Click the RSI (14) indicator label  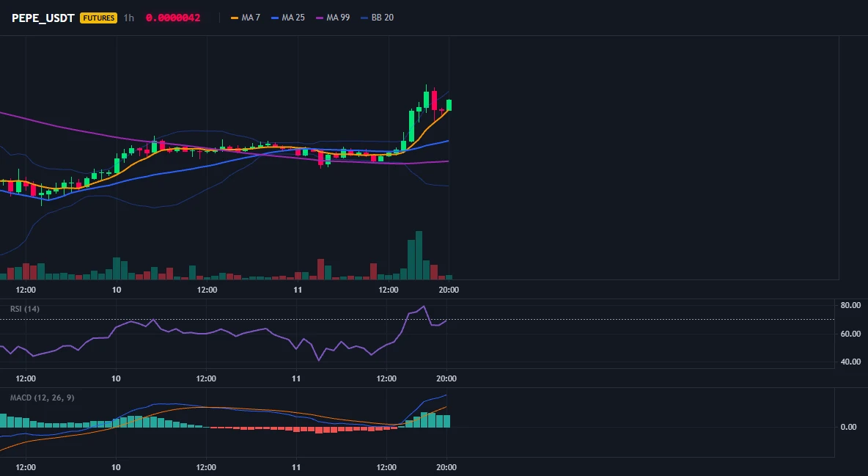[25, 309]
